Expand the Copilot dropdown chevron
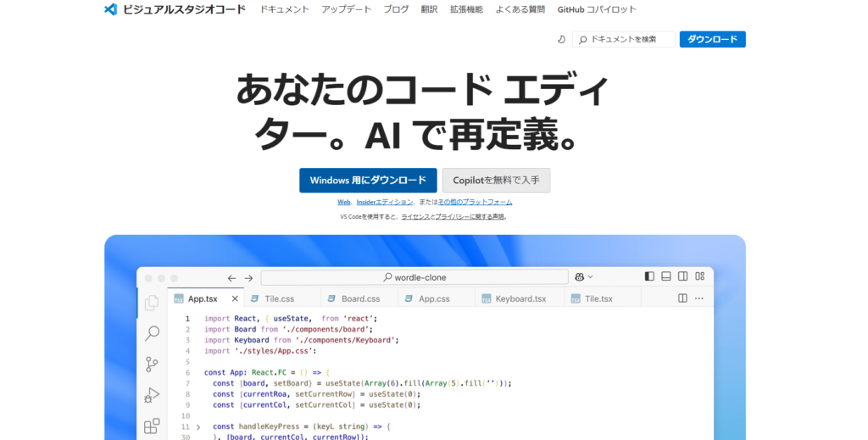Image resolution: width=868 pixels, height=440 pixels. point(591,276)
